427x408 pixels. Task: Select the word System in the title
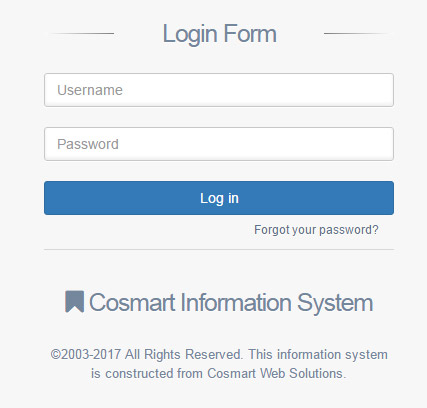[335, 303]
